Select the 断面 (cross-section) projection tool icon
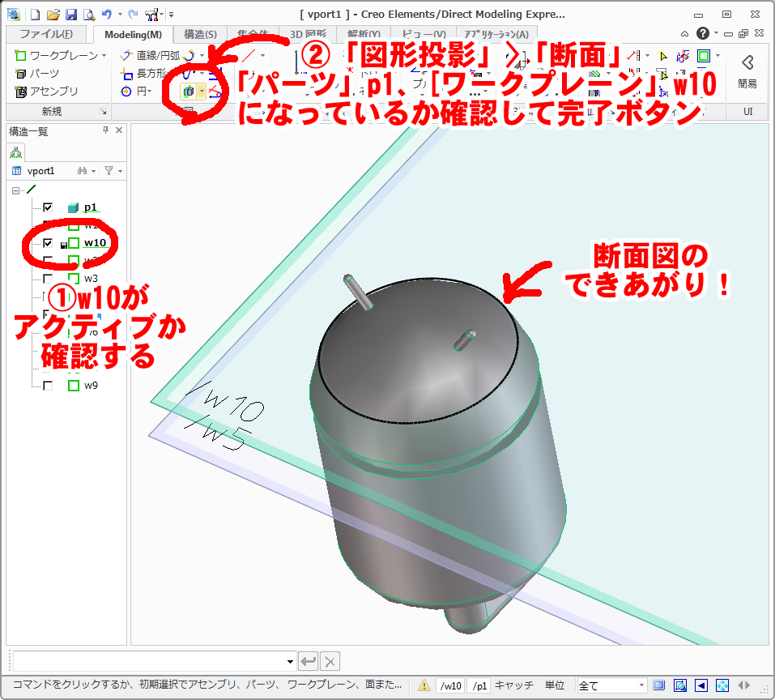775x700 pixels. tap(186, 92)
